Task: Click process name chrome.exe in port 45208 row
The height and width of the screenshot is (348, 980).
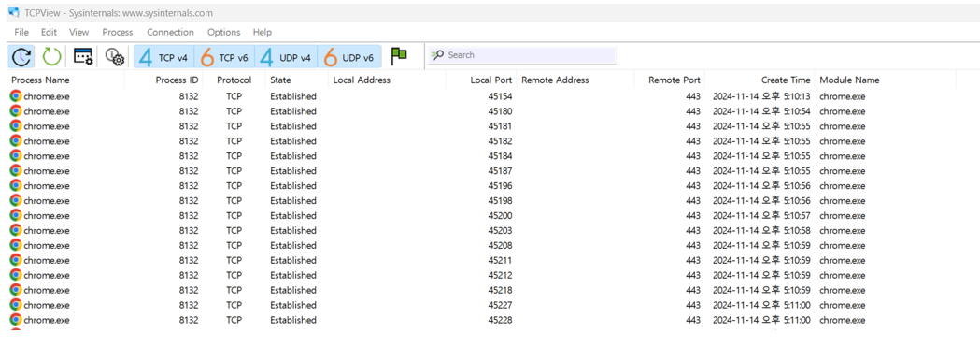Action: (x=47, y=245)
